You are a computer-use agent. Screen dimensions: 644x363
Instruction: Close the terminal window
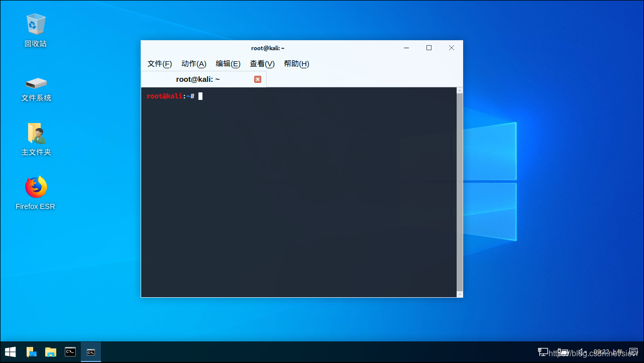point(452,48)
